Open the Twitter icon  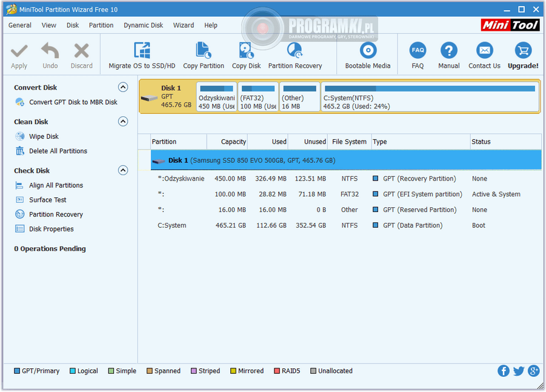[x=519, y=371]
